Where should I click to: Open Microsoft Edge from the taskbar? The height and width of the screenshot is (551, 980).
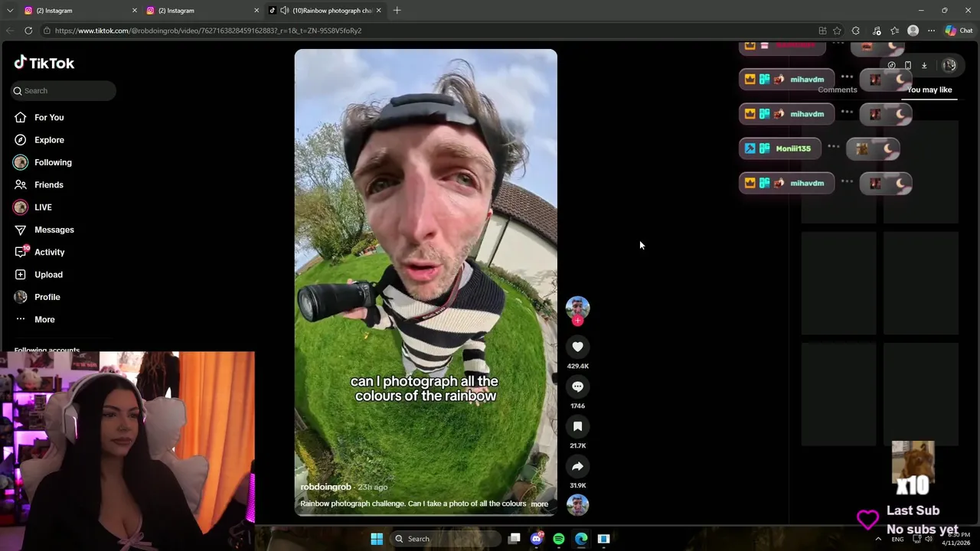pyautogui.click(x=581, y=539)
